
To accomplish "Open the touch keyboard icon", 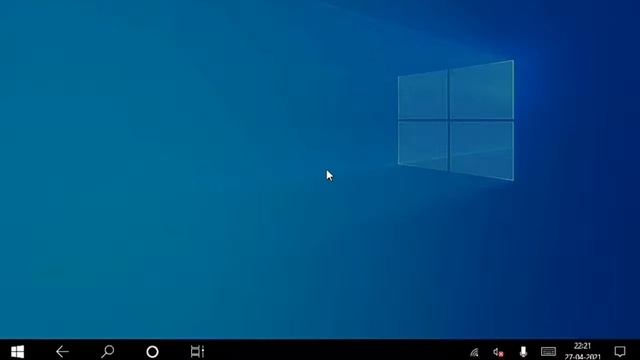I will coord(548,351).
